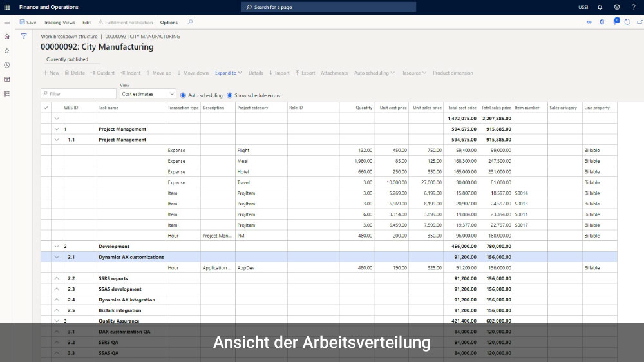
Task: Collapse WBS 2 Development chevron
Action: (57, 247)
